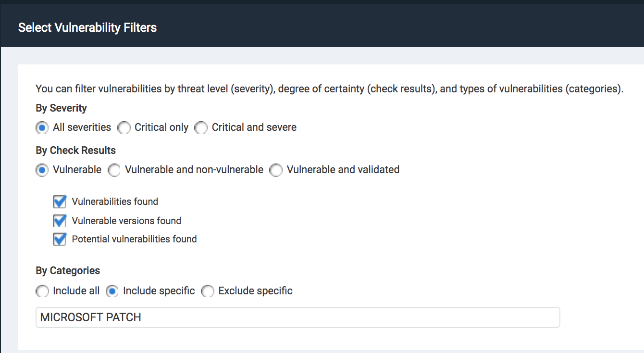Select the All severities radio button

[42, 128]
